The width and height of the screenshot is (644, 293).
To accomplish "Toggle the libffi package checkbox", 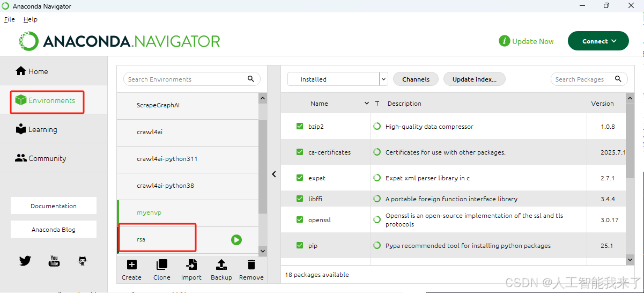I will point(300,199).
